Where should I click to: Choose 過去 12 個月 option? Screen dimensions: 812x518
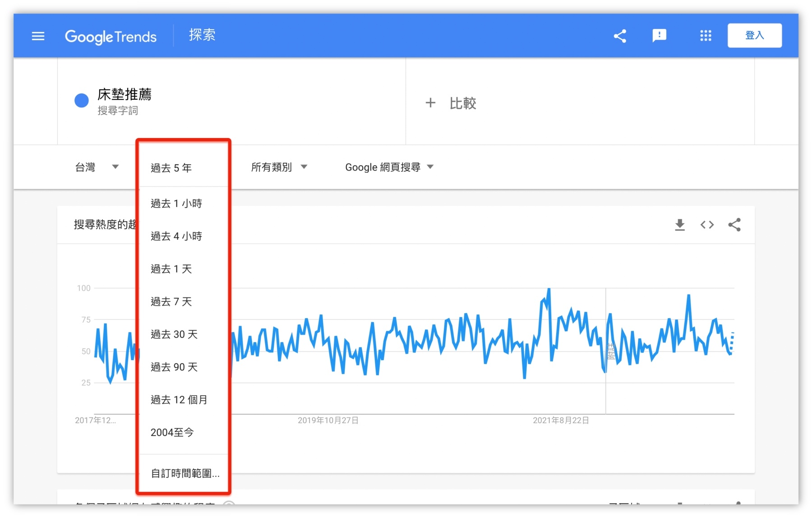(179, 400)
